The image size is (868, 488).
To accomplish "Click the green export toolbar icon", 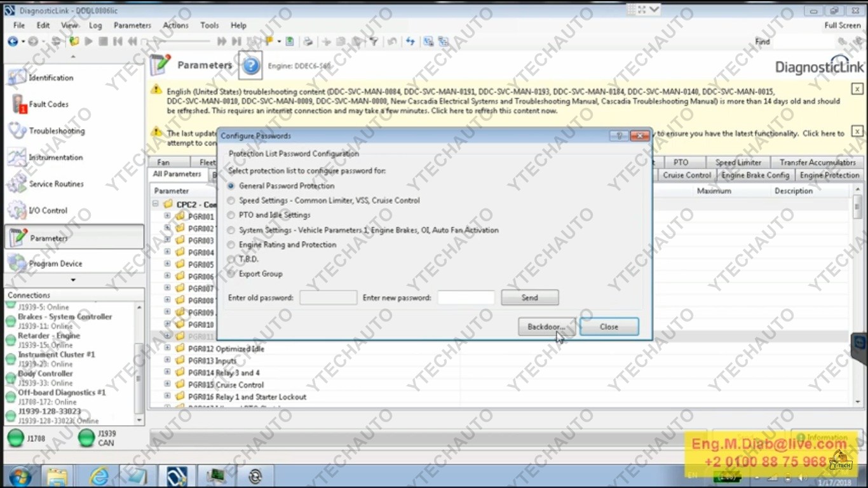I will (290, 41).
